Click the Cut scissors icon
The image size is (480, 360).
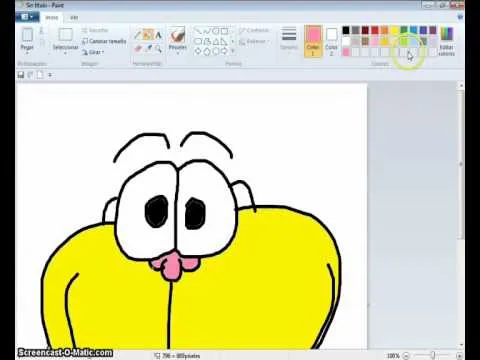coord(42,31)
